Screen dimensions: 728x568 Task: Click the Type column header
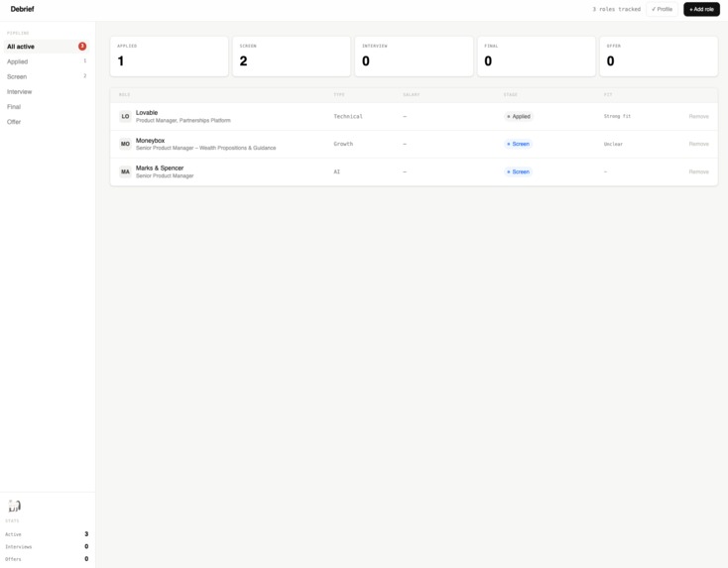tap(339, 95)
